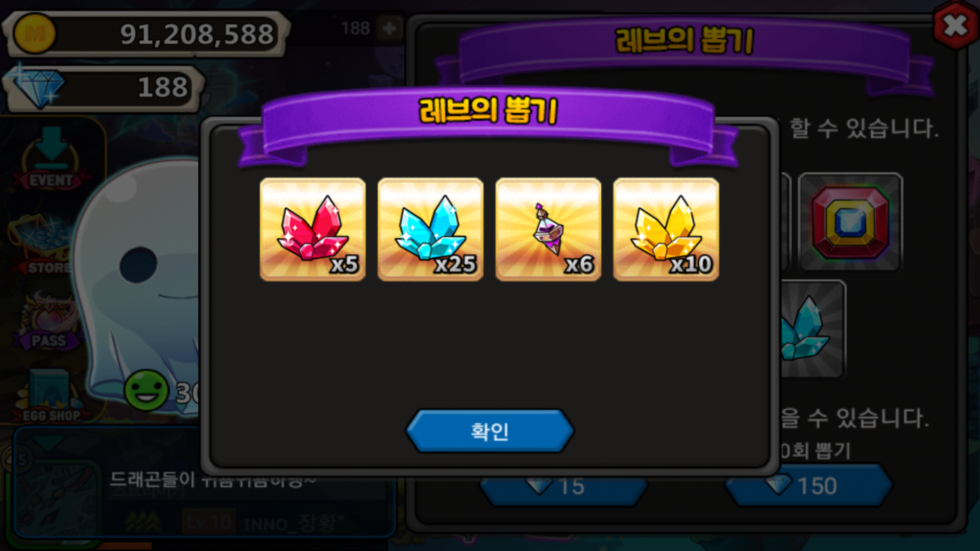Tap the plus button to add diamonds
Image resolution: width=980 pixels, height=551 pixels.
(389, 28)
